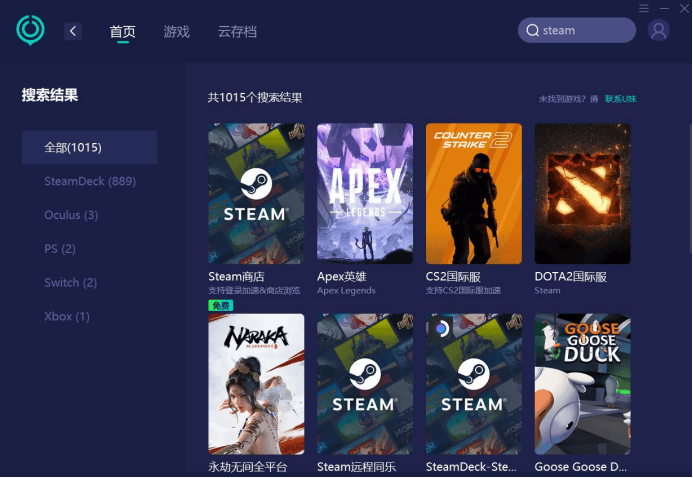
Task: Open the hamburger menu icon
Action: coord(644,8)
